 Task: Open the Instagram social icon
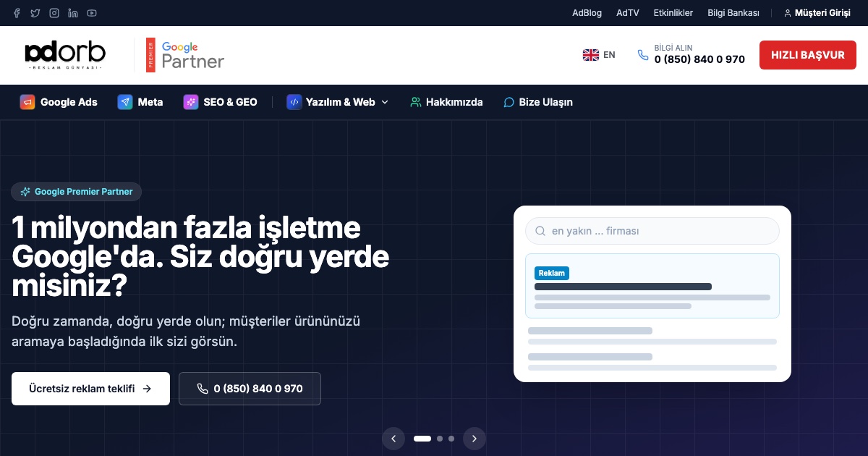(x=54, y=13)
